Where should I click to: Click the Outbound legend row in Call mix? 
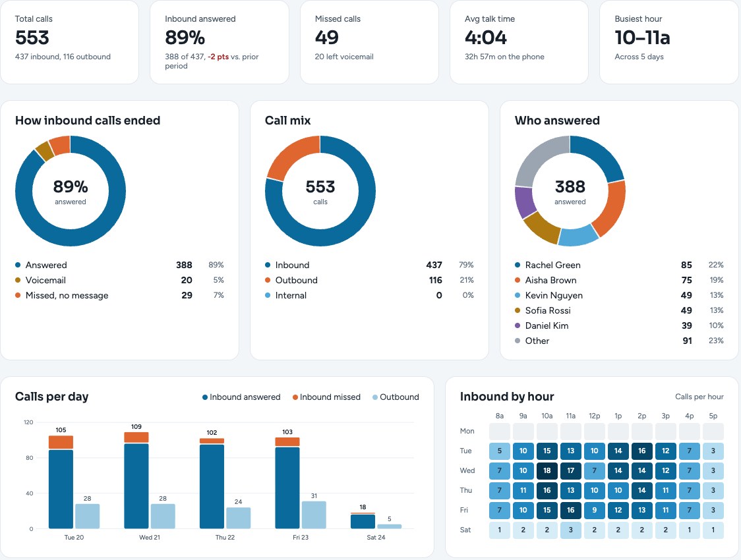point(369,281)
